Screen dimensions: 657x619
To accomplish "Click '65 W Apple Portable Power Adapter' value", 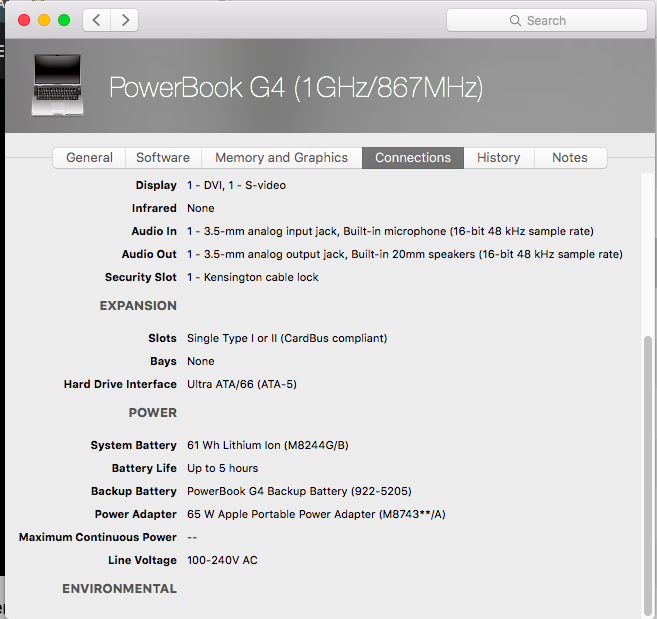I will [316, 514].
